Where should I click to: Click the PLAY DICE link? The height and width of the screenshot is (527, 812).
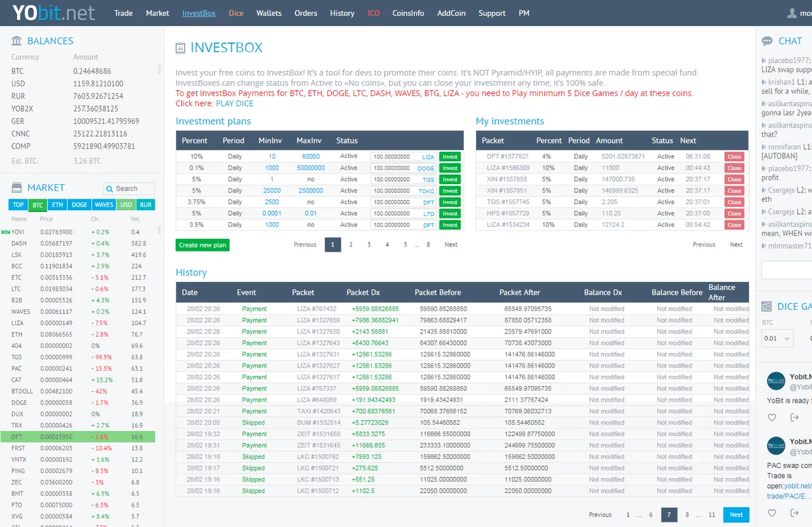pyautogui.click(x=234, y=103)
